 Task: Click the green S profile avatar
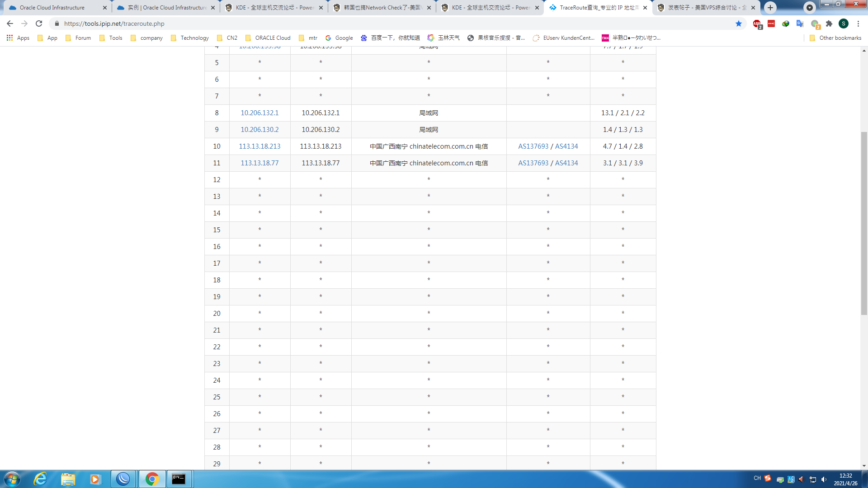click(x=843, y=23)
